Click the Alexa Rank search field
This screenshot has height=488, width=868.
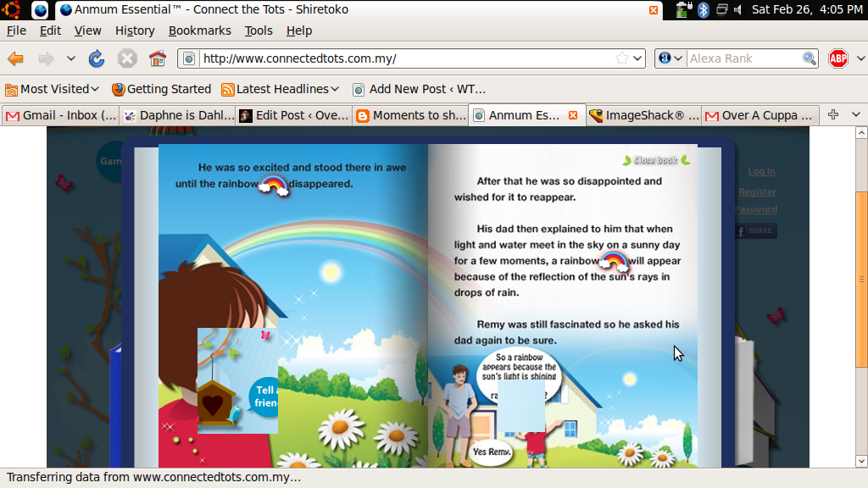744,58
